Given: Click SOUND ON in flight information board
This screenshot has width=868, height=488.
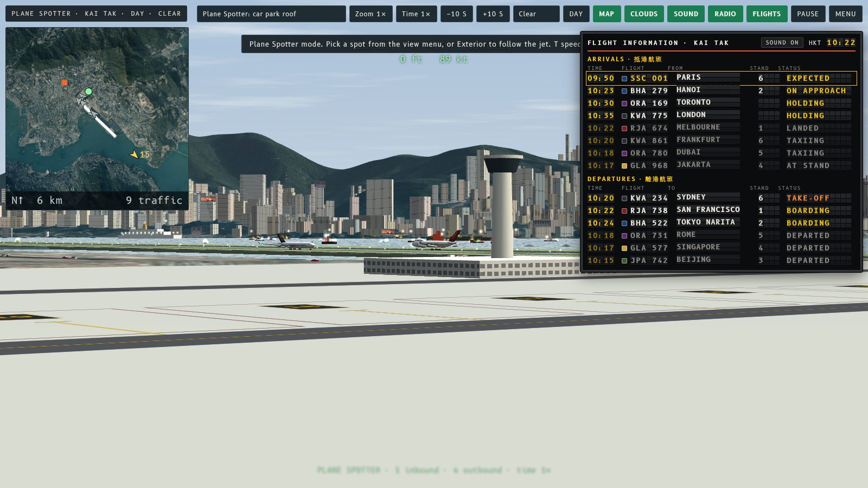Looking at the screenshot, I should pyautogui.click(x=782, y=42).
